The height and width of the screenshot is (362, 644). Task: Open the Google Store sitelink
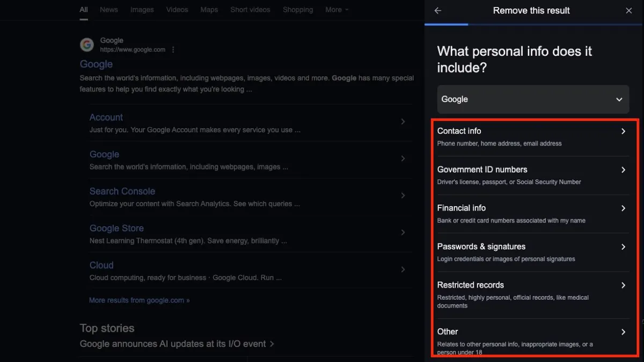tap(116, 228)
